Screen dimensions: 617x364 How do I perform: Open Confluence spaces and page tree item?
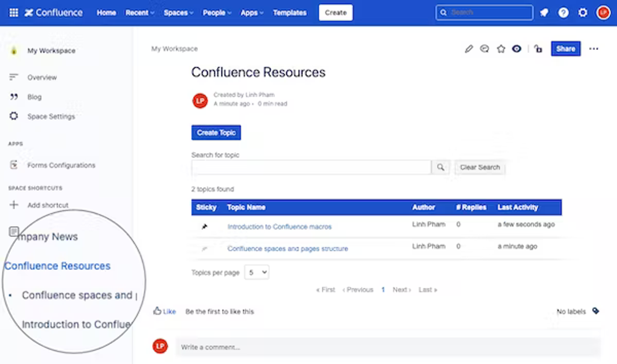[79, 295]
